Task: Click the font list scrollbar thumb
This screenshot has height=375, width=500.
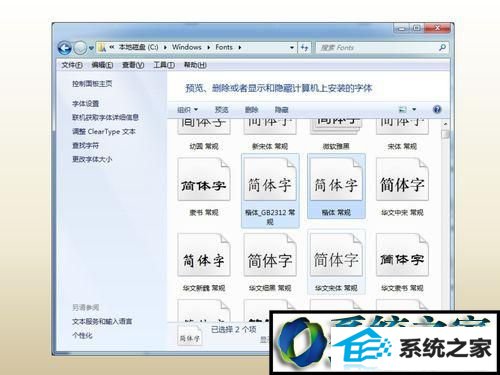Action: pyautogui.click(x=445, y=134)
